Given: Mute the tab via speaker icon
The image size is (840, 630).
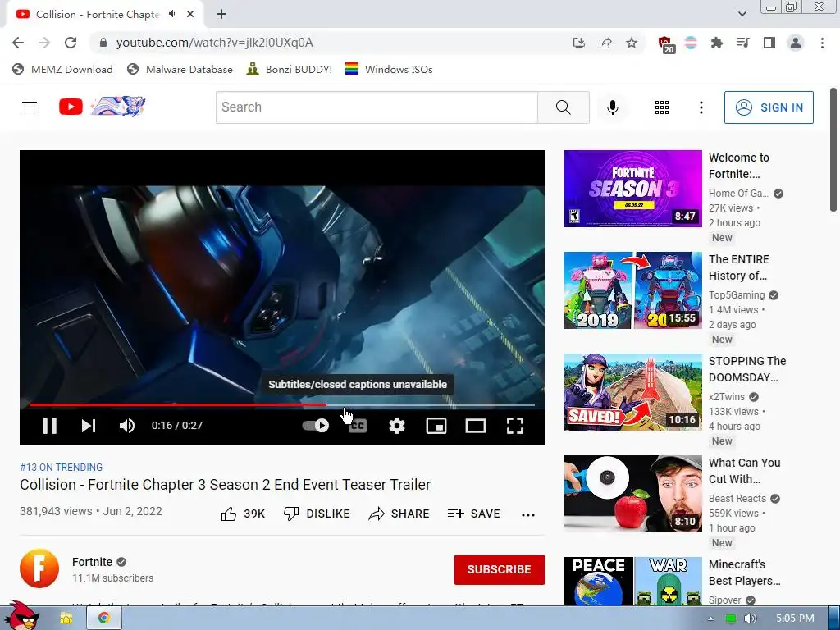Looking at the screenshot, I should coord(172,15).
